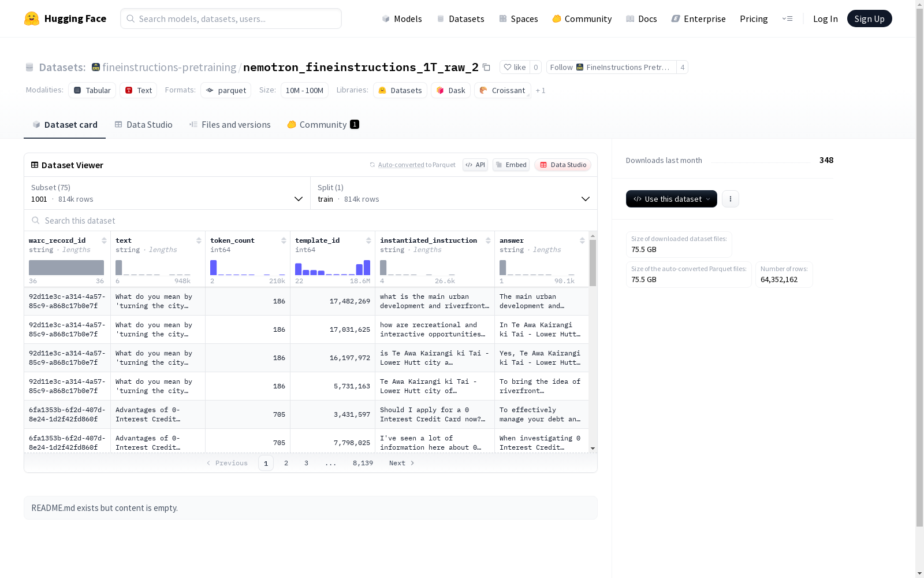Expand the Split dropdown
The image size is (924, 578).
pos(454,193)
